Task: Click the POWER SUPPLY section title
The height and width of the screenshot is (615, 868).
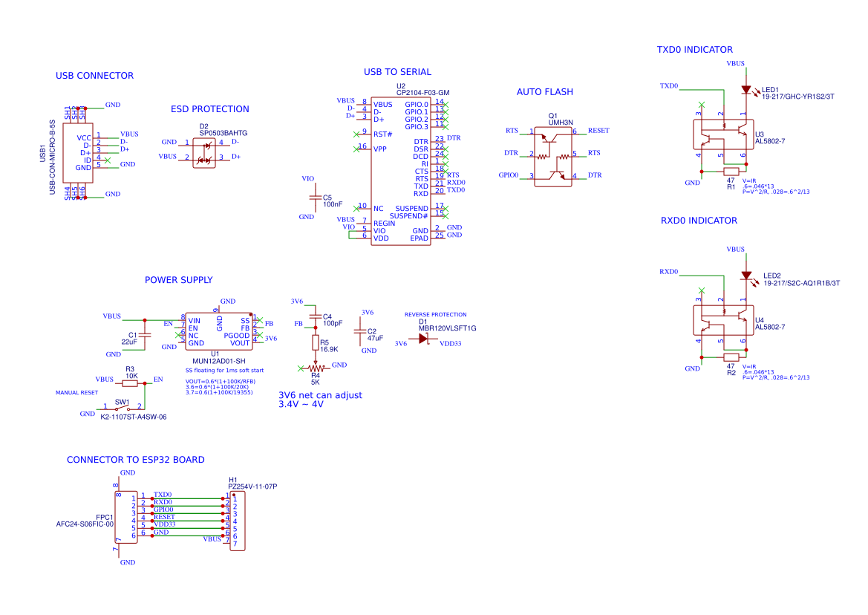Action: (179, 280)
